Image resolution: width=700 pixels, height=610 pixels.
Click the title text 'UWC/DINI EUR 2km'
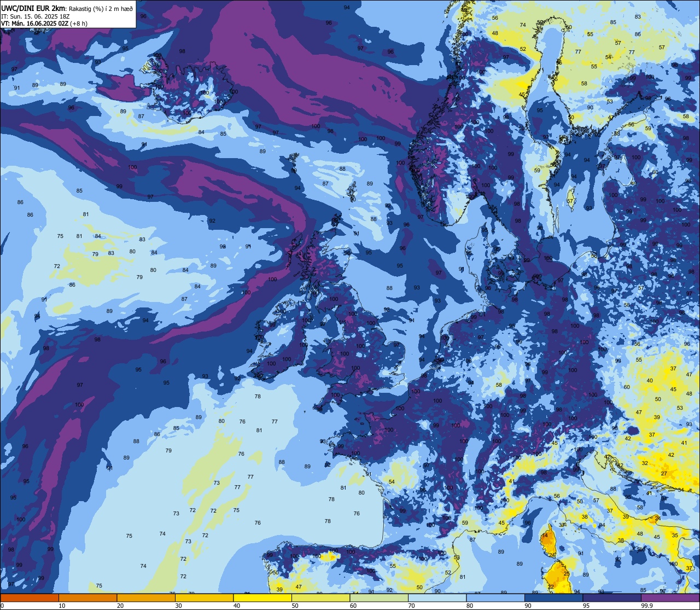coord(33,8)
